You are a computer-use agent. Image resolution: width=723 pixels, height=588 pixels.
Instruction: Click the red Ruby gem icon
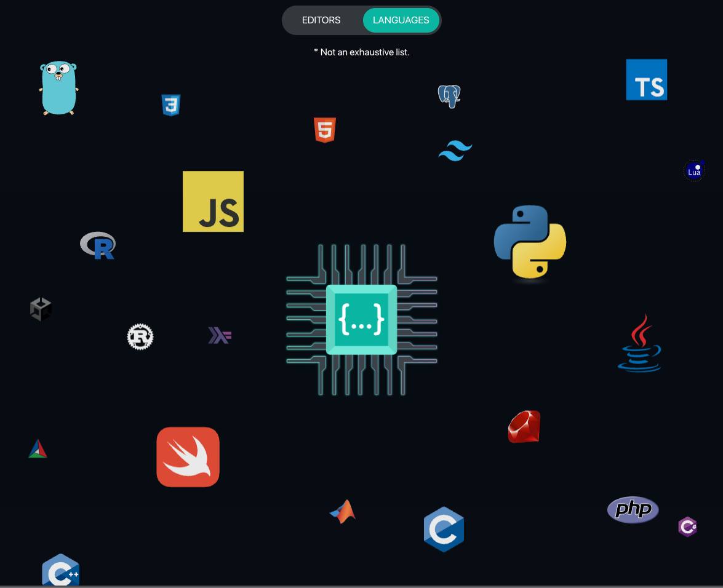tap(524, 427)
